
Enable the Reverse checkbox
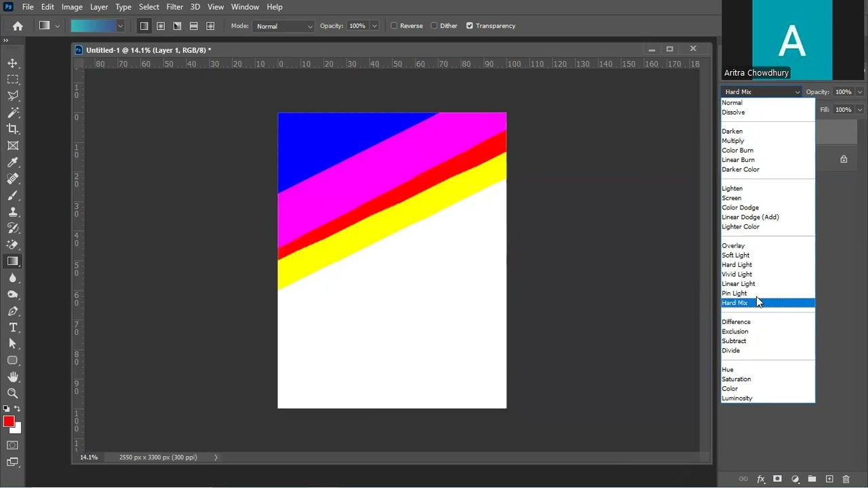click(394, 26)
